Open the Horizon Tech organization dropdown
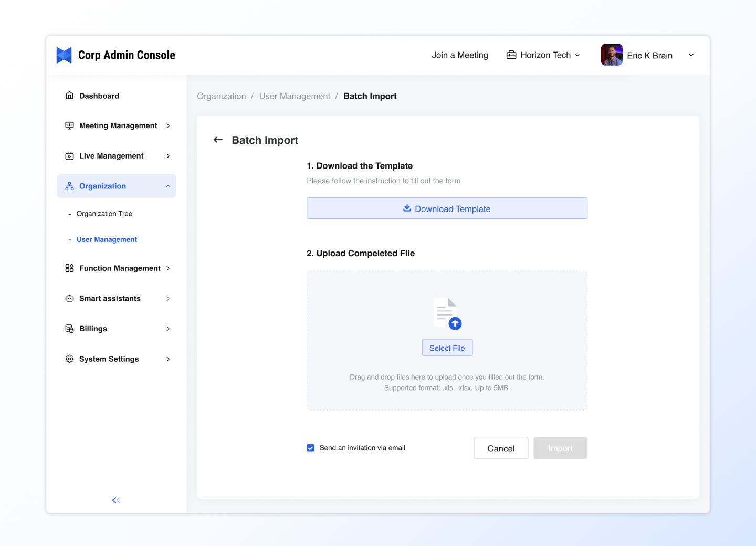The image size is (756, 546). click(543, 55)
